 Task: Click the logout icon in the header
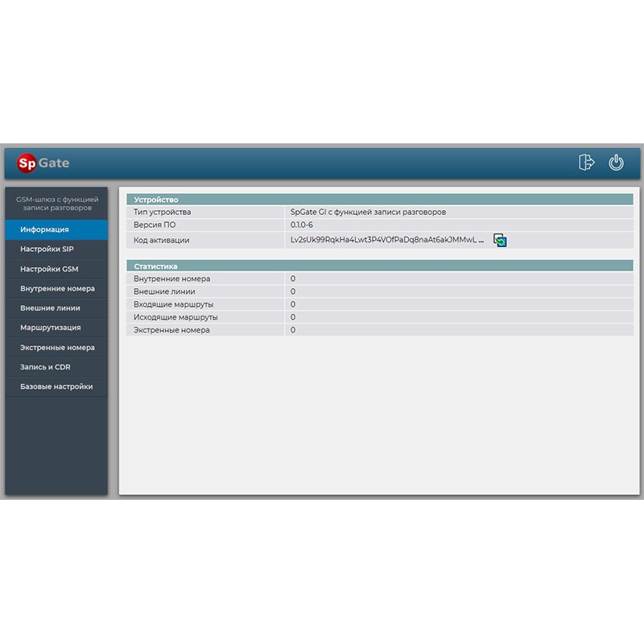(586, 163)
